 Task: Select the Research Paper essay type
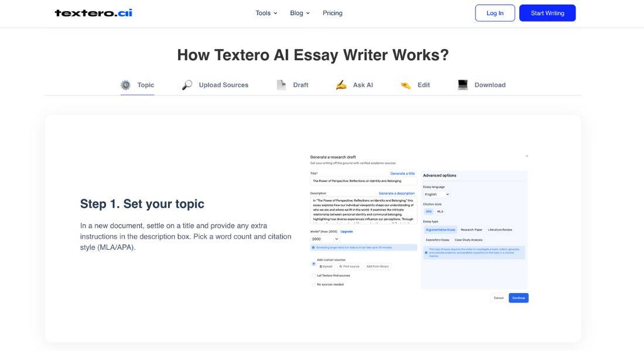pyautogui.click(x=471, y=230)
